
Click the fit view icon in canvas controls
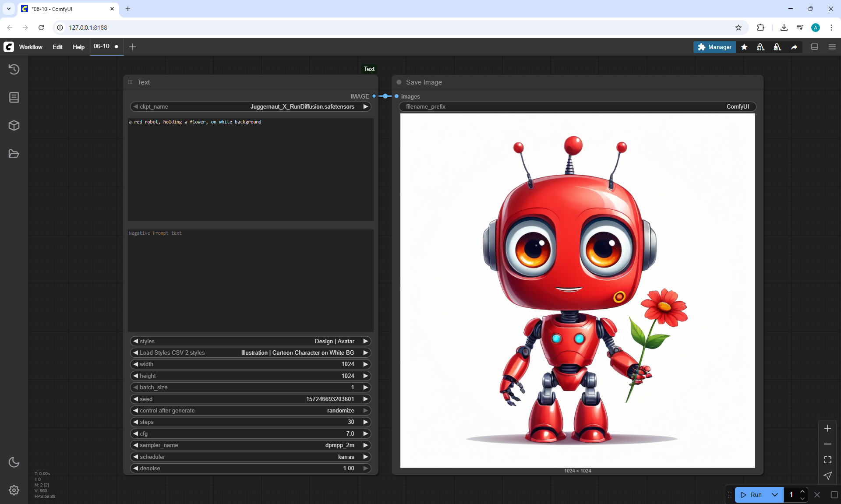(x=827, y=460)
